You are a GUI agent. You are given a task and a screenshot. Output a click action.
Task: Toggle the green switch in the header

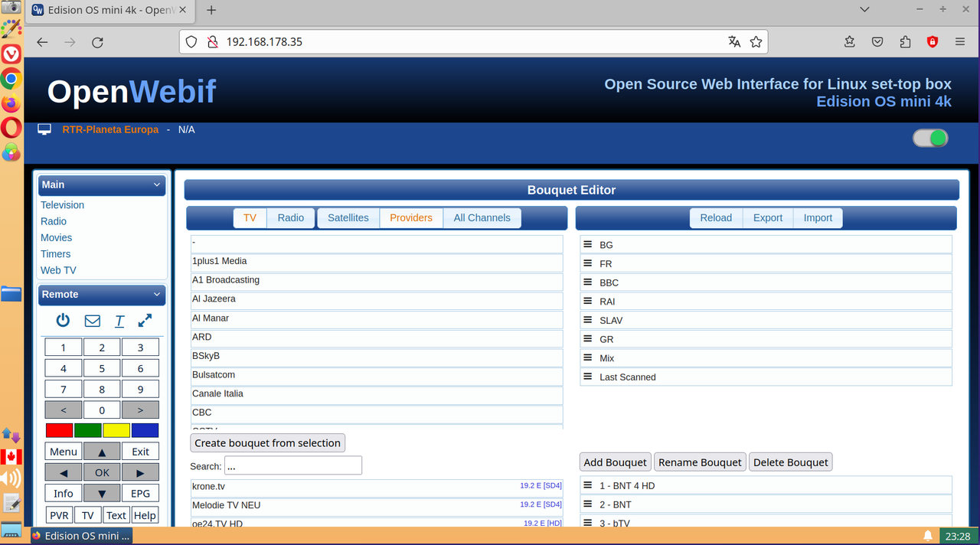point(930,138)
